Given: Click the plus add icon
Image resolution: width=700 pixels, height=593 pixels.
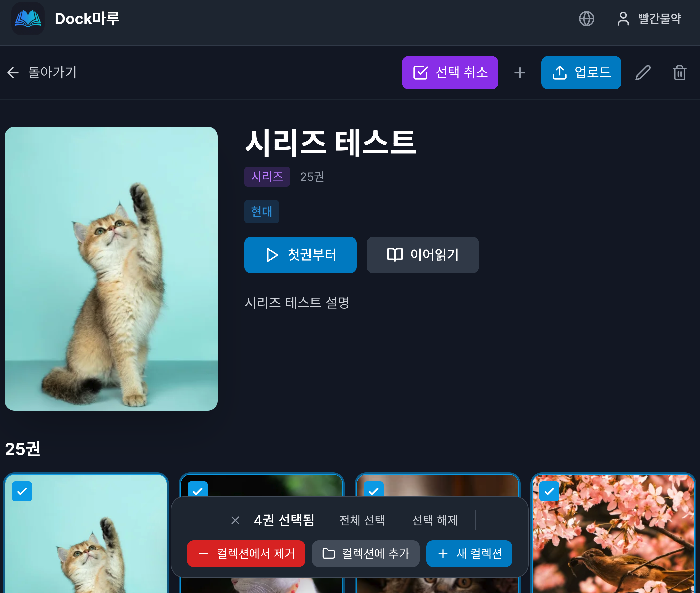Looking at the screenshot, I should (520, 72).
